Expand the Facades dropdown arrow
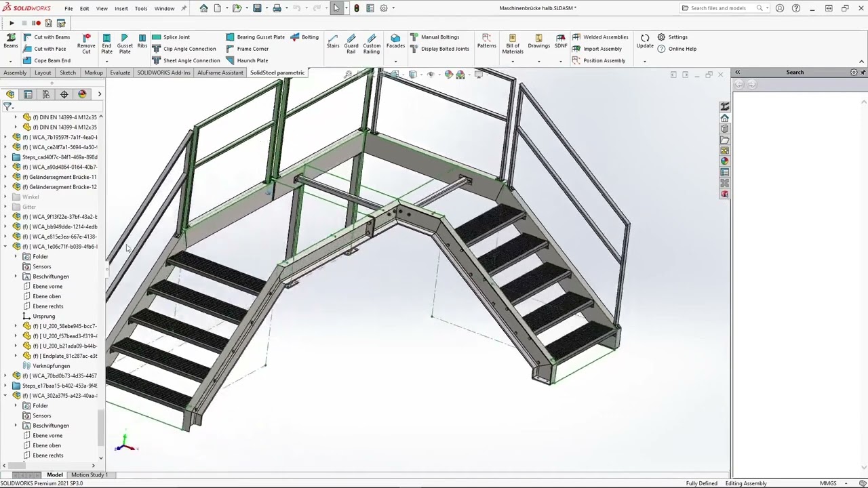The height and width of the screenshot is (488, 868). click(x=395, y=61)
